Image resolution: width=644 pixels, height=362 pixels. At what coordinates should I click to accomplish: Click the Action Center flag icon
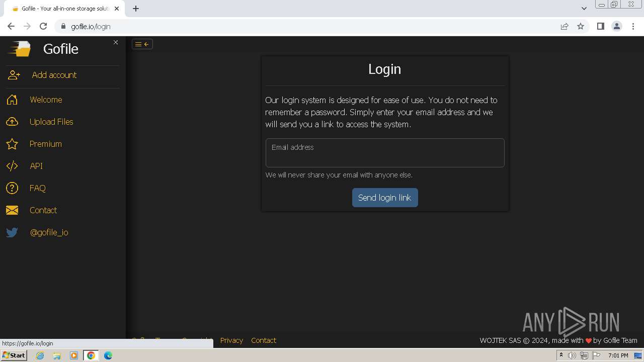(x=596, y=355)
